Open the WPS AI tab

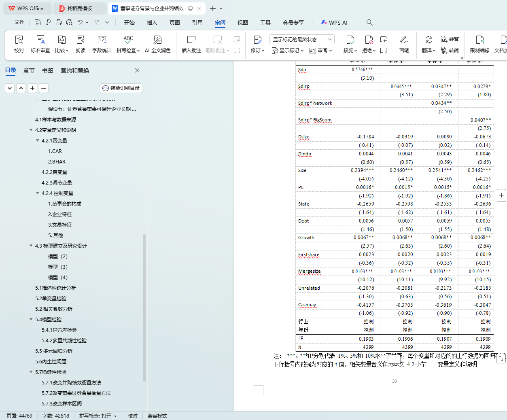tap(334, 23)
